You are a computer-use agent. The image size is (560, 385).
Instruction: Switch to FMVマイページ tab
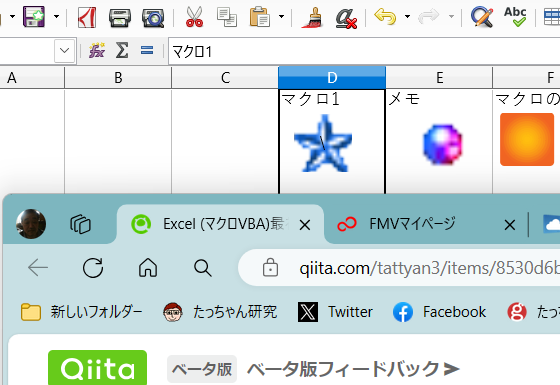(412, 224)
